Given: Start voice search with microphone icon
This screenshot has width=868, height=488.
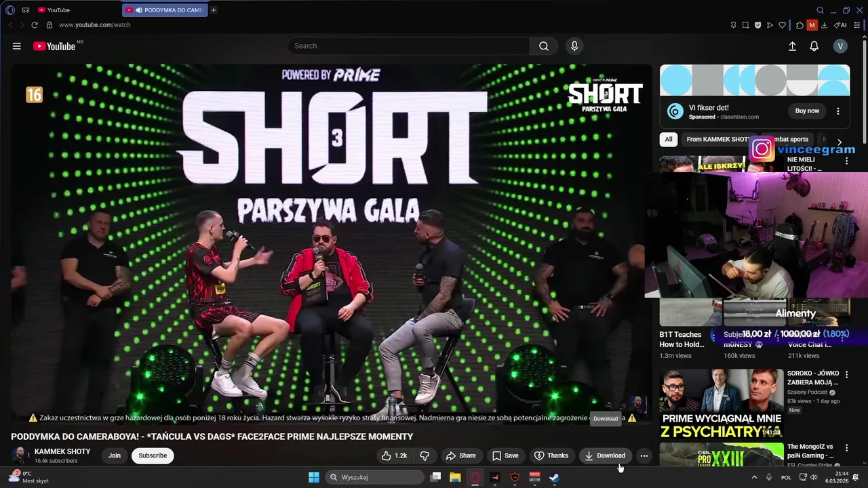Looking at the screenshot, I should (574, 46).
